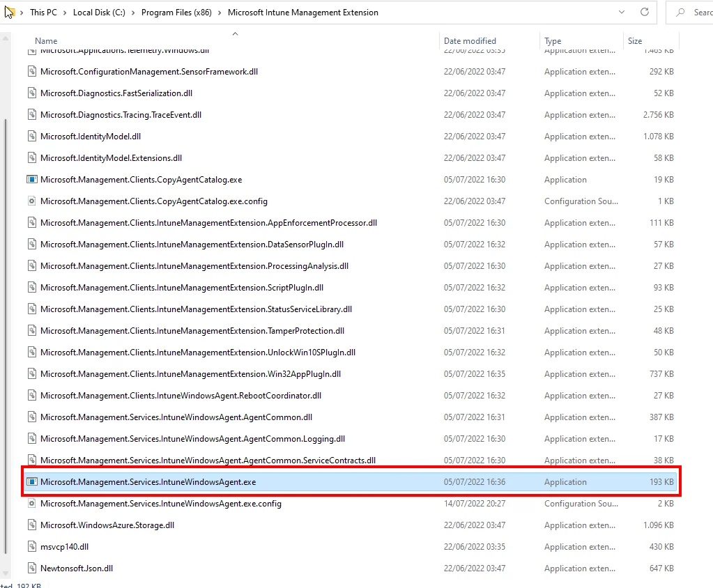Image resolution: width=713 pixels, height=588 pixels.
Task: Click the Microsoft Intune Management Extension breadcrumb
Action: (x=303, y=13)
